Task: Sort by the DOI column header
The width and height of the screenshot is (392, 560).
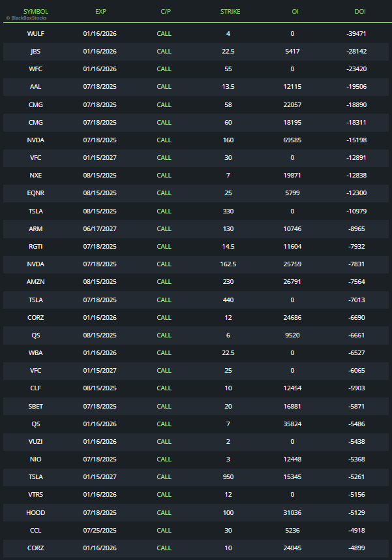Action: [360, 12]
